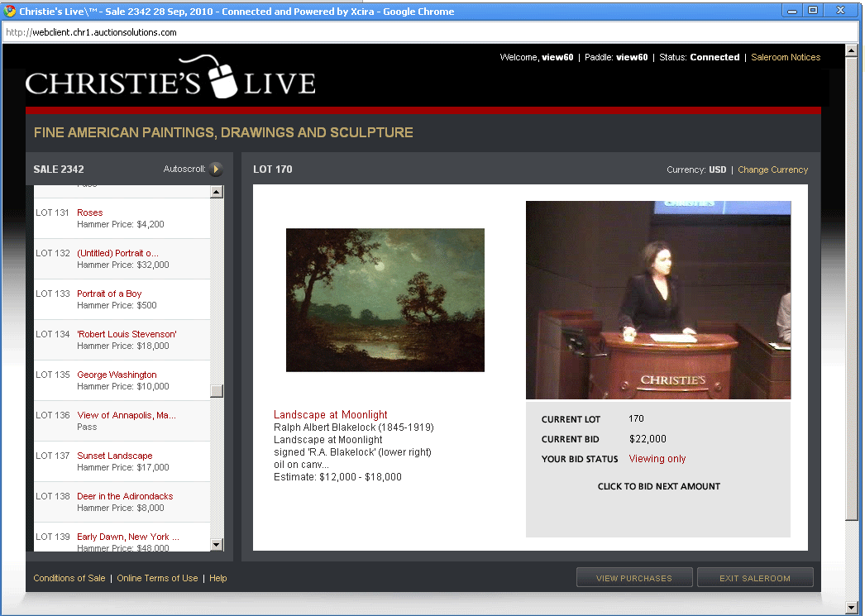Click the Chrome icon in title bar

10,12
